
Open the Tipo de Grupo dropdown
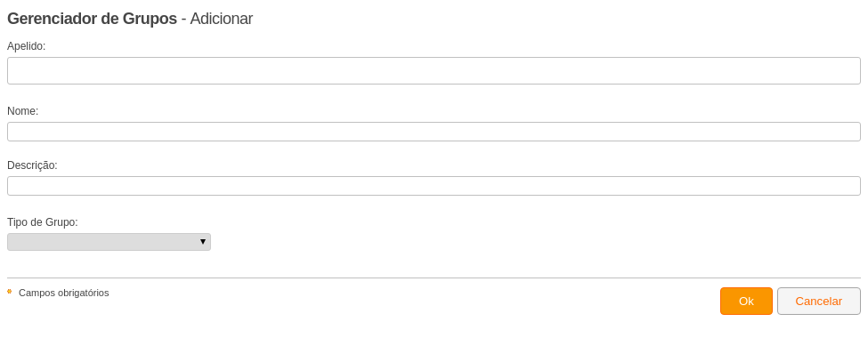point(109,242)
